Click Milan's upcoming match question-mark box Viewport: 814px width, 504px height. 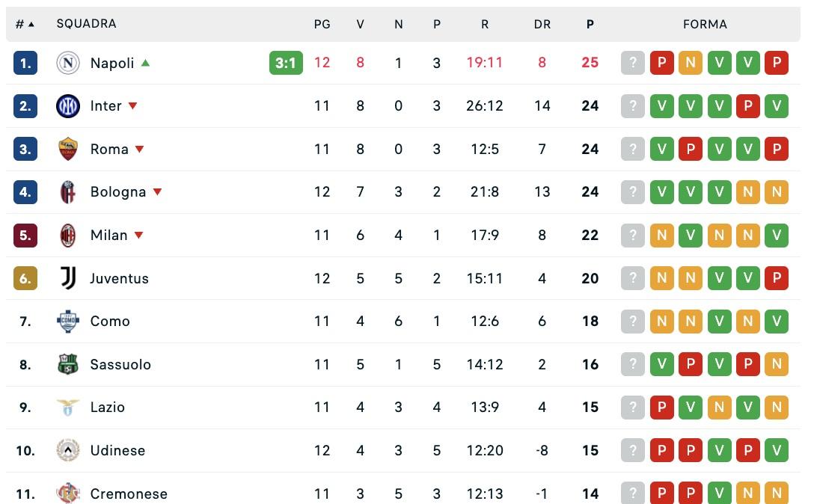point(633,235)
